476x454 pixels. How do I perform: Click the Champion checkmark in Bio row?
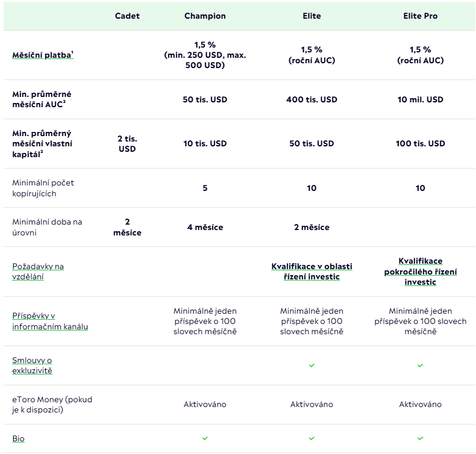(205, 438)
